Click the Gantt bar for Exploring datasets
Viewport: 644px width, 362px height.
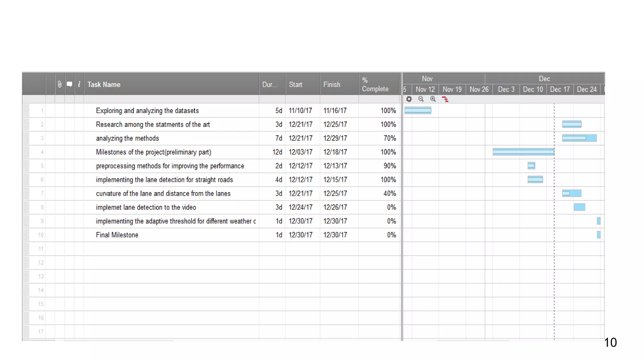coord(418,110)
